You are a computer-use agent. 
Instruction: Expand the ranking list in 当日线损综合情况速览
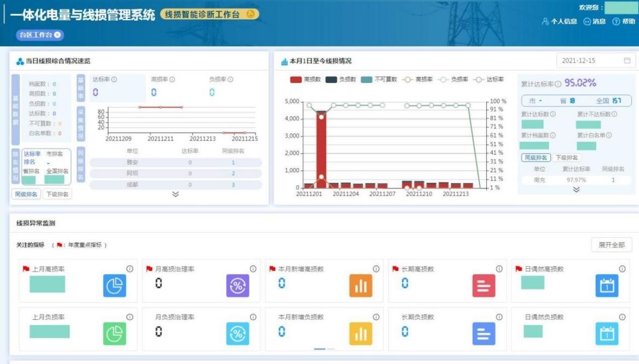[x=176, y=194]
